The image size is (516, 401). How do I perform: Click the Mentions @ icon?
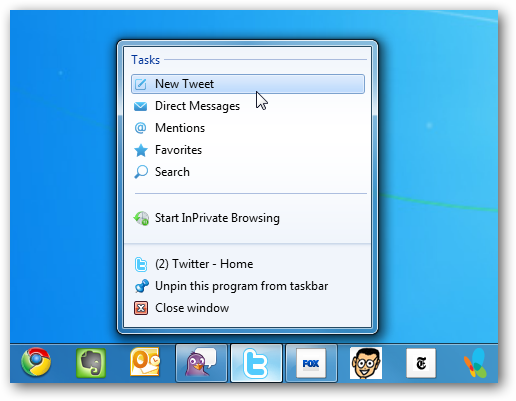[x=140, y=128]
